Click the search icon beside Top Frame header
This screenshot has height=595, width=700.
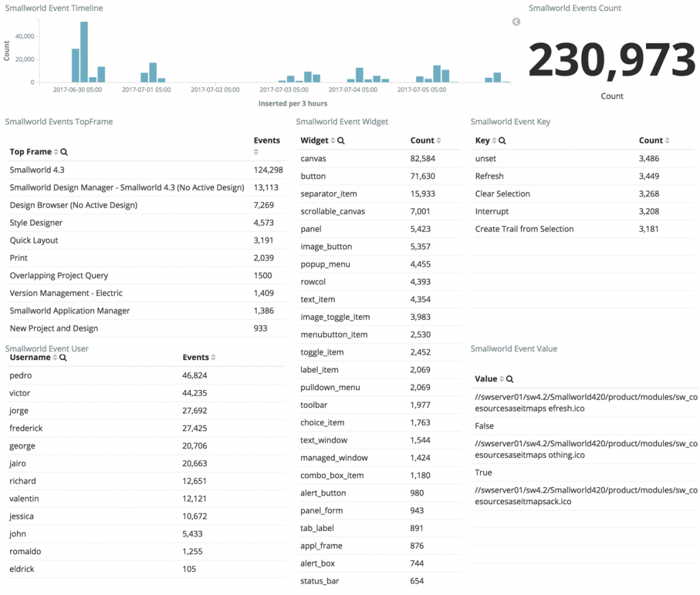64,152
